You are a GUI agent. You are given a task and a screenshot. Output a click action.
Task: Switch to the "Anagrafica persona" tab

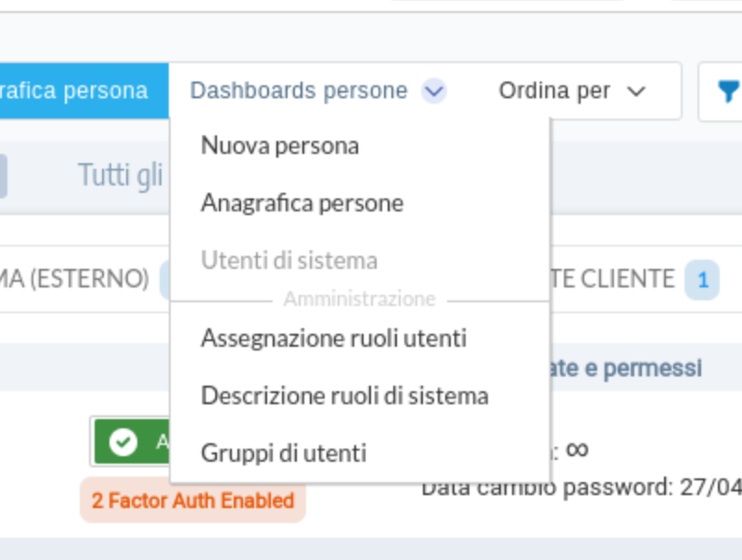point(74,90)
